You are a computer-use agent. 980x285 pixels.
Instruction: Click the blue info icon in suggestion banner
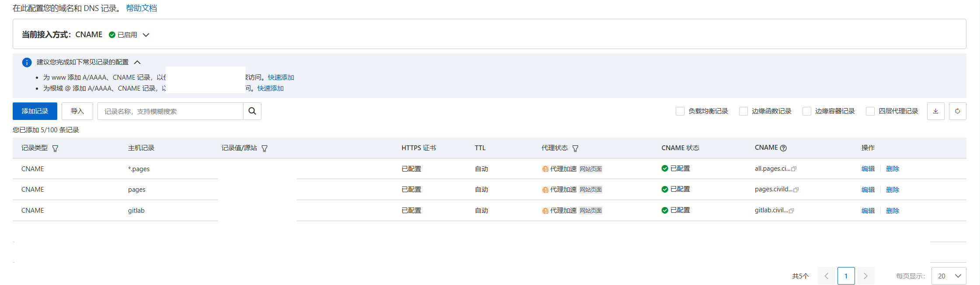[x=27, y=62]
